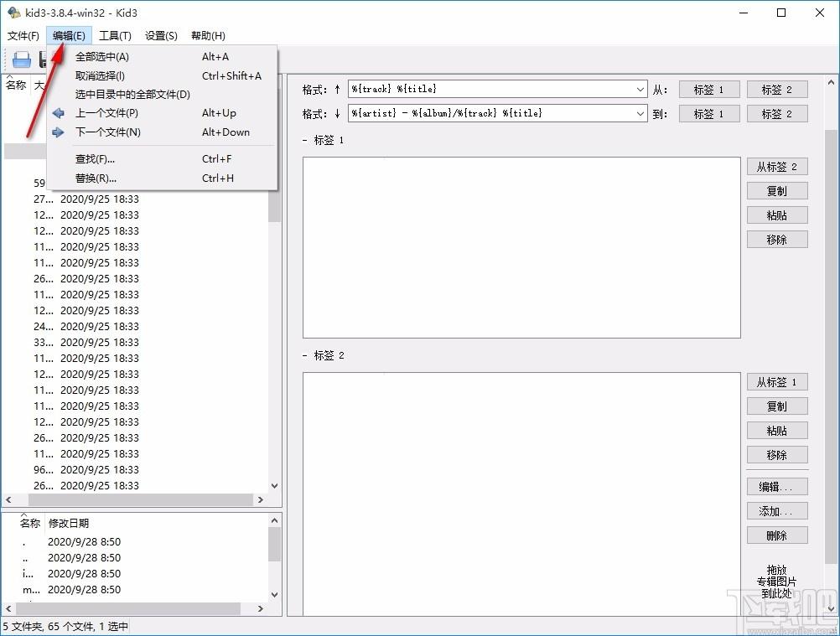Select the file row starting with 27...
The image size is (840, 636).
tap(136, 199)
